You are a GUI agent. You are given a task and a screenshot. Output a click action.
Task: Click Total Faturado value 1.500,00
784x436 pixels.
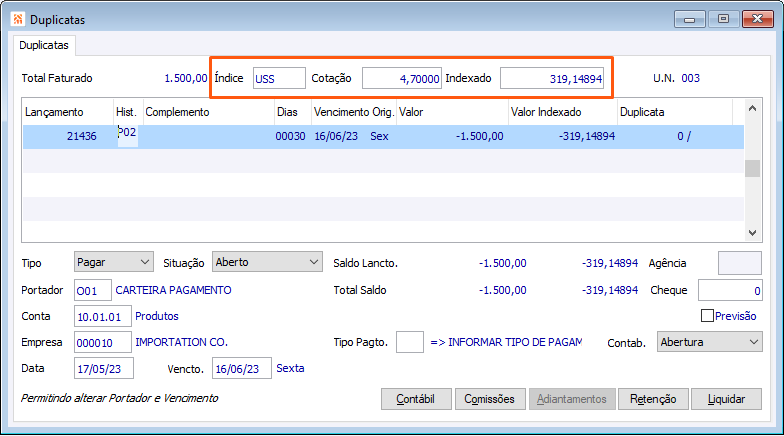(186, 78)
